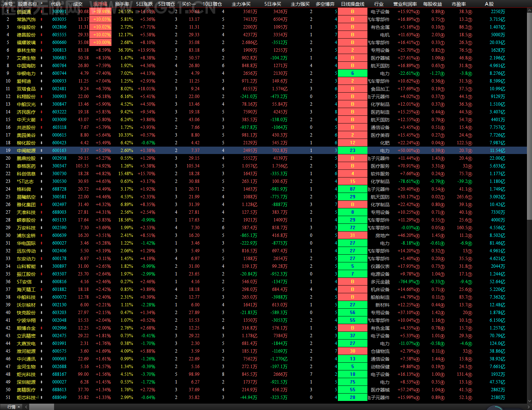
Task: Sort by 10日增仓 column header
Action: (212, 4)
